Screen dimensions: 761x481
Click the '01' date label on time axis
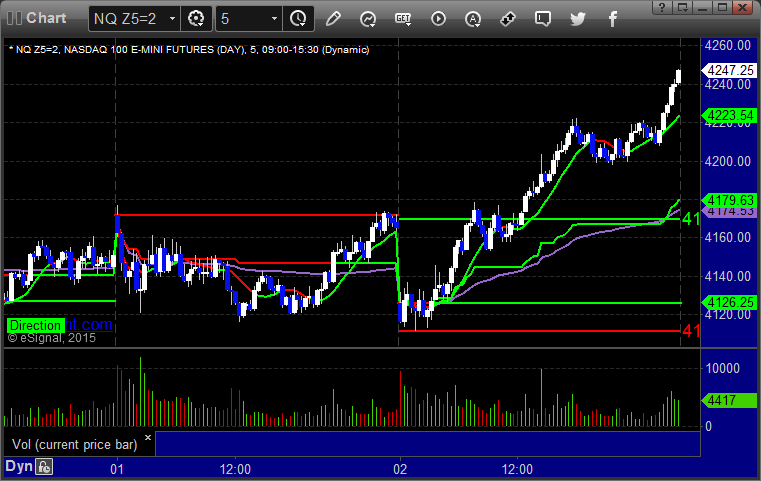(117, 469)
